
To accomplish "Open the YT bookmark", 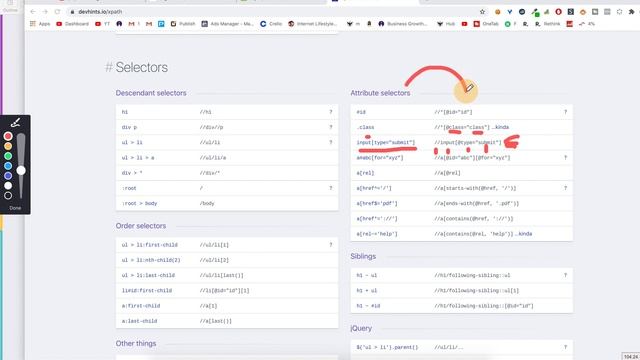I will 102,24.
